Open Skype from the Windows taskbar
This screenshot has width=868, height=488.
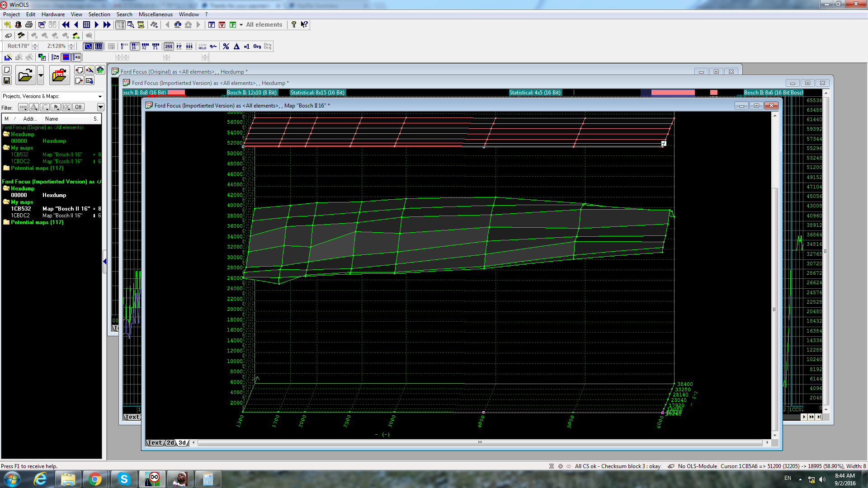pyautogui.click(x=124, y=479)
